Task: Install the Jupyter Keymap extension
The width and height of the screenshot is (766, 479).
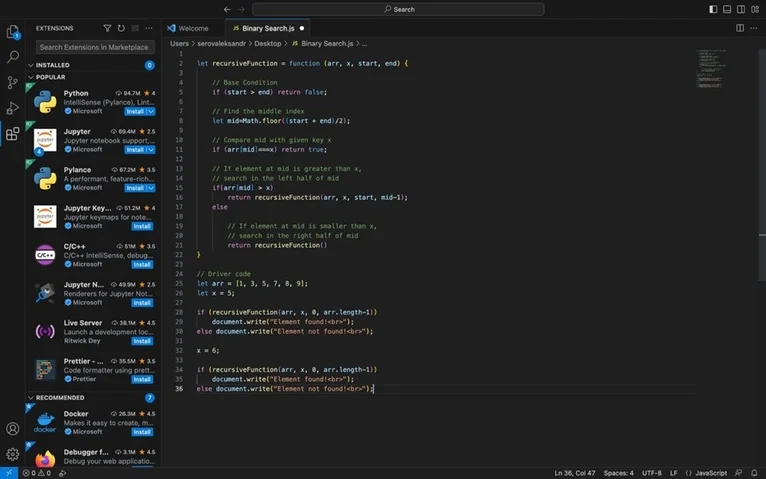Action: pyautogui.click(x=142, y=227)
